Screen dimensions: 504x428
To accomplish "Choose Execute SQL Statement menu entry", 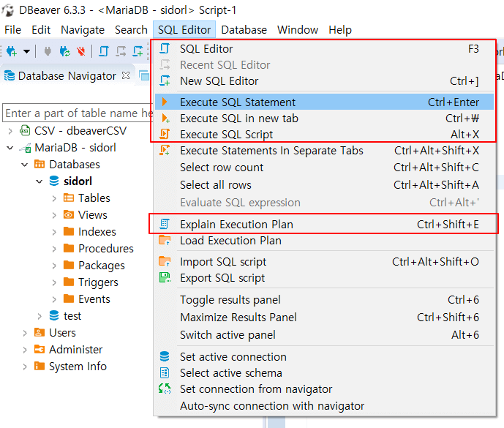I will coord(324,102).
